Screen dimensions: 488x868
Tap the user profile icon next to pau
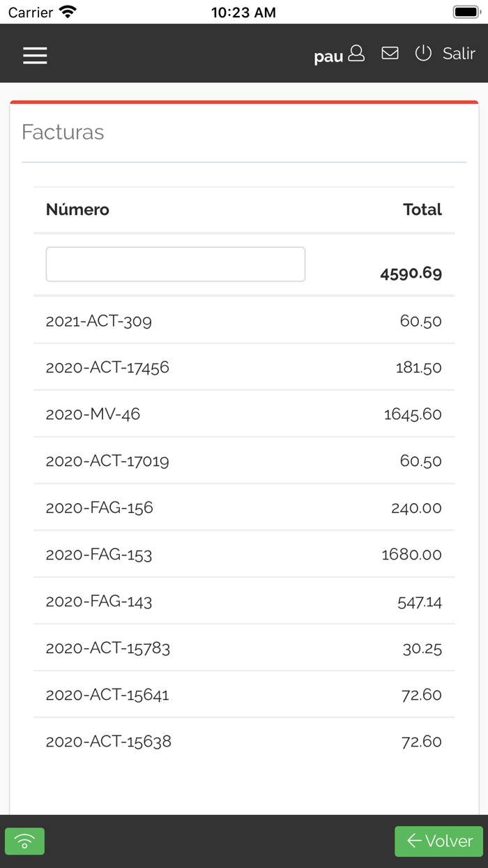(356, 54)
